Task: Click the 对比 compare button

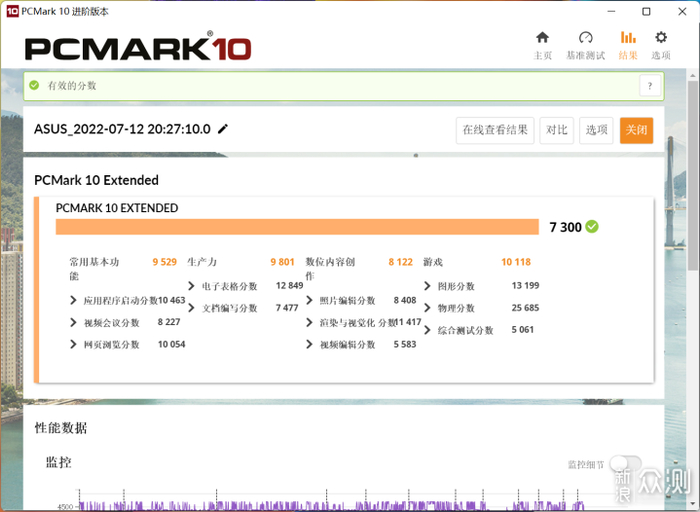Action: click(556, 130)
